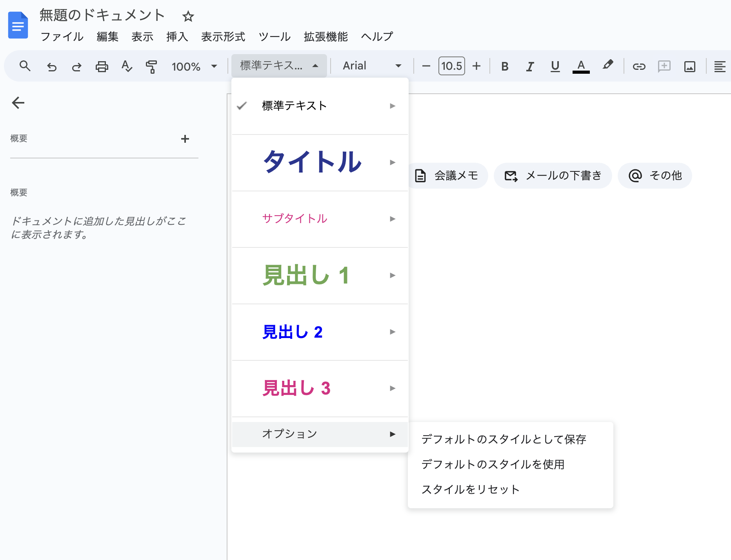Open the highlight color pen
This screenshot has width=731, height=560.
click(x=608, y=65)
